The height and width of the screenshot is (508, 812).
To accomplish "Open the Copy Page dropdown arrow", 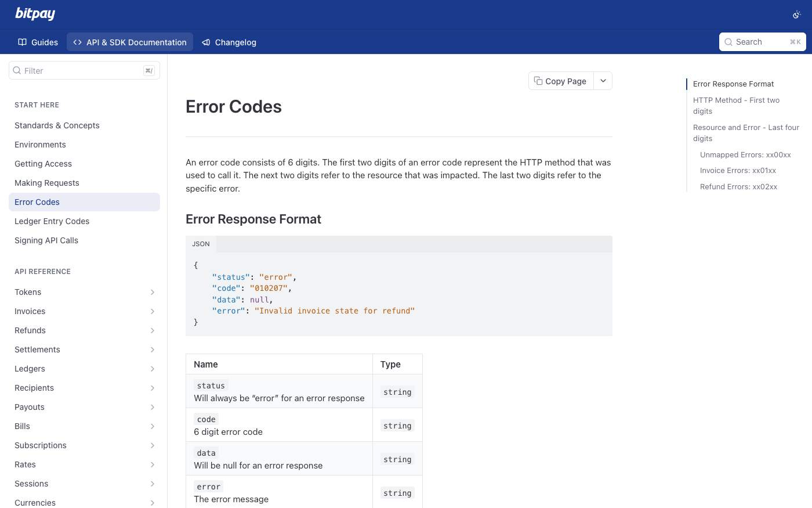I will tap(603, 81).
